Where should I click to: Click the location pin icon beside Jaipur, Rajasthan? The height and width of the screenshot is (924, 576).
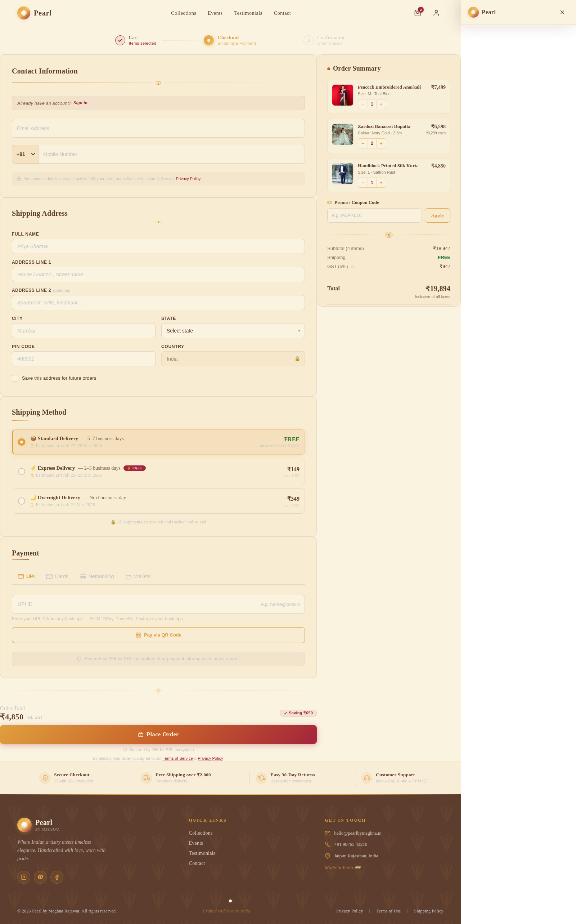coord(327,856)
